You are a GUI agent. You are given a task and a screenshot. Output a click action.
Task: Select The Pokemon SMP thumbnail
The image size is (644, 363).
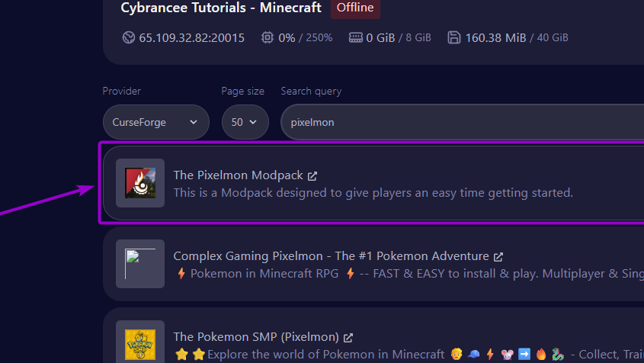click(140, 342)
